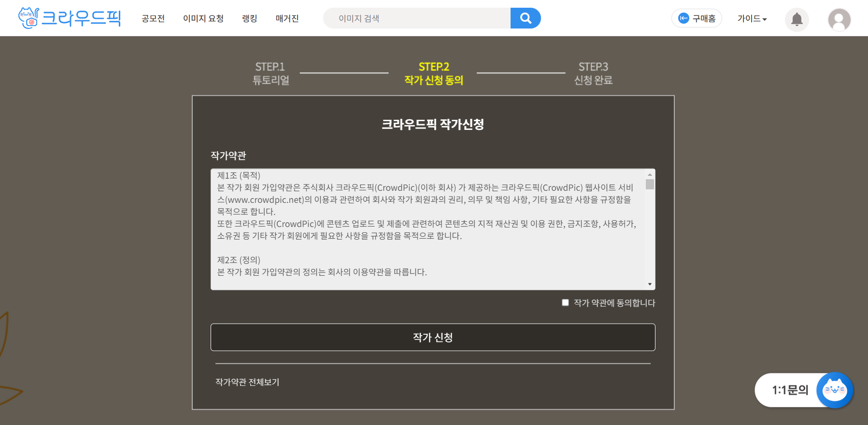Select STEP.2 작가 신청 동의 step

434,73
